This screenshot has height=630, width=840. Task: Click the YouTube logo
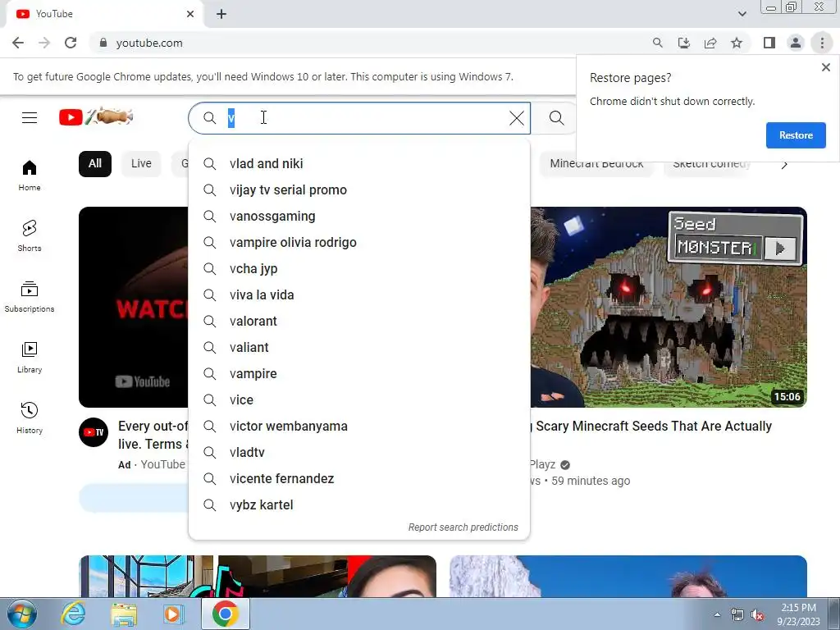[x=96, y=116]
